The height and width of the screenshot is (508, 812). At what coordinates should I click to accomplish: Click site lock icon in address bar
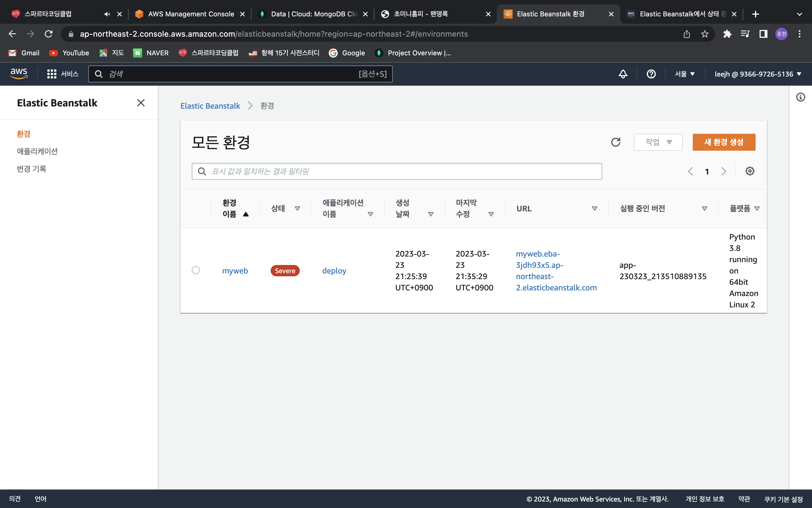71,34
